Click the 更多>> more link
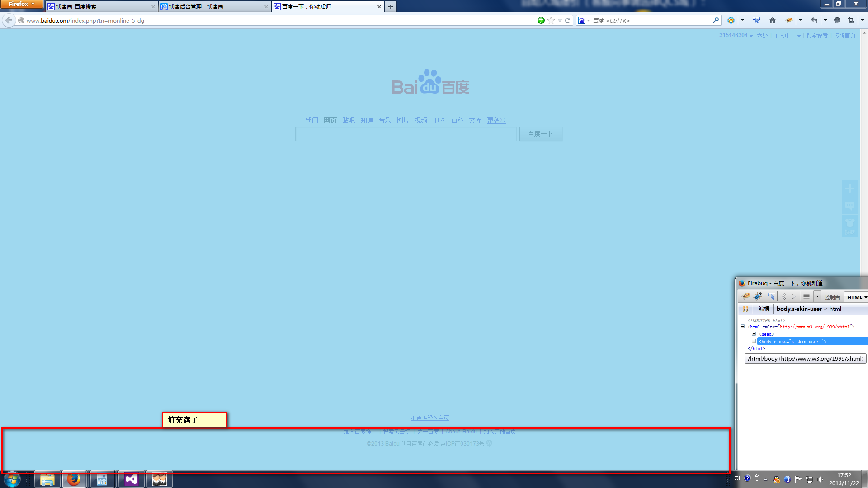 click(496, 120)
